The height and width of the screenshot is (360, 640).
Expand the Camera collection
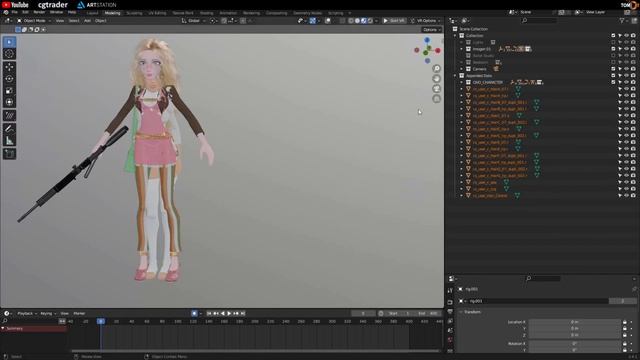[462, 69]
